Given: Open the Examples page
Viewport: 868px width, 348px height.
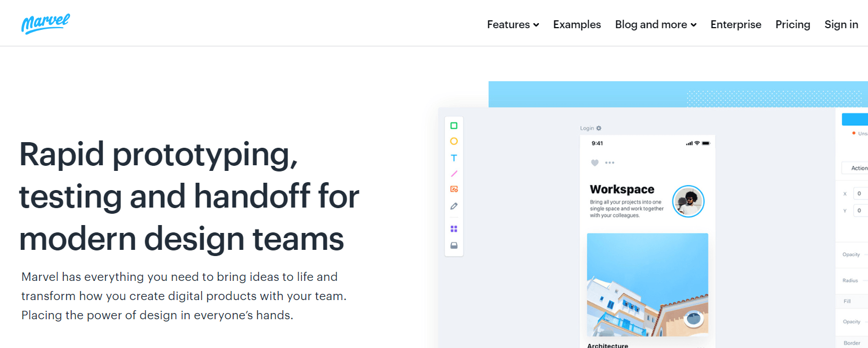Looking at the screenshot, I should [577, 24].
